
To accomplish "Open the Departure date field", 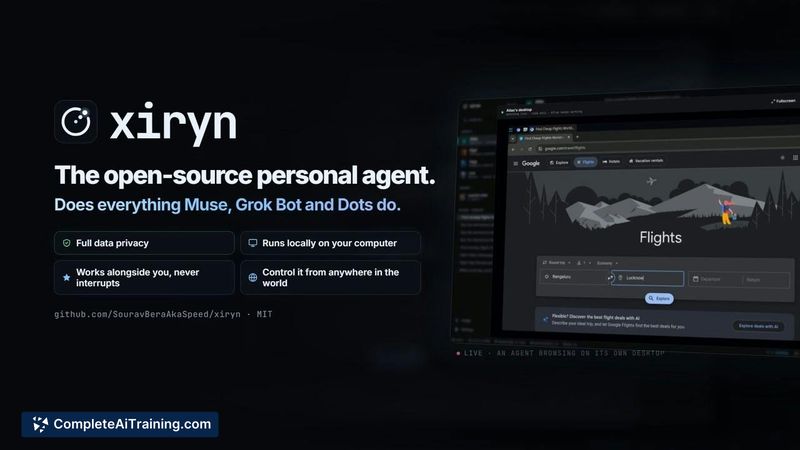I will pyautogui.click(x=715, y=279).
